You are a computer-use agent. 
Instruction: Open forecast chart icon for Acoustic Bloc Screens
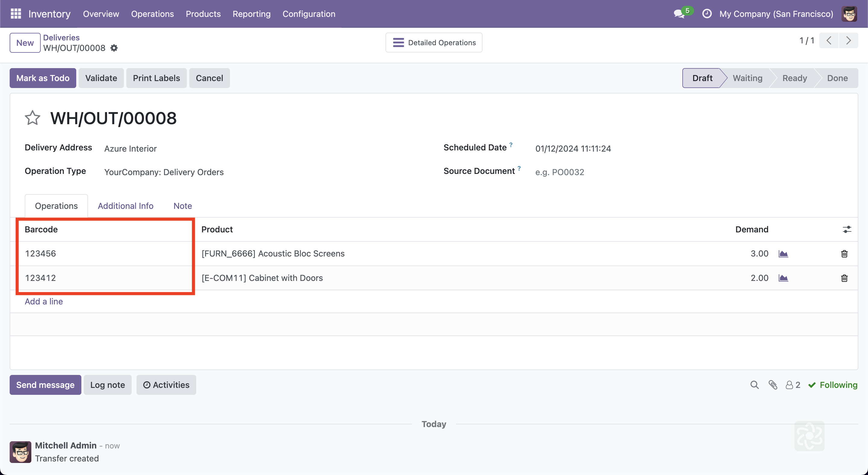coord(783,254)
